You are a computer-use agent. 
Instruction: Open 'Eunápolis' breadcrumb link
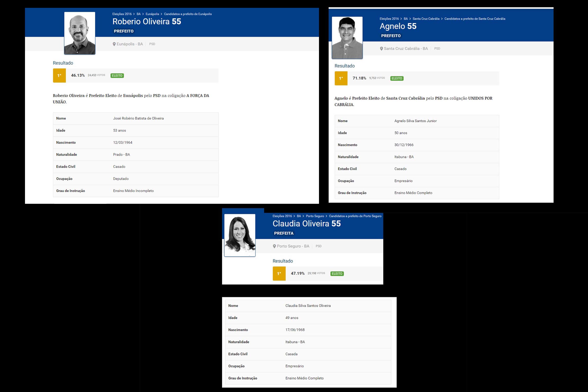pyautogui.click(x=152, y=14)
